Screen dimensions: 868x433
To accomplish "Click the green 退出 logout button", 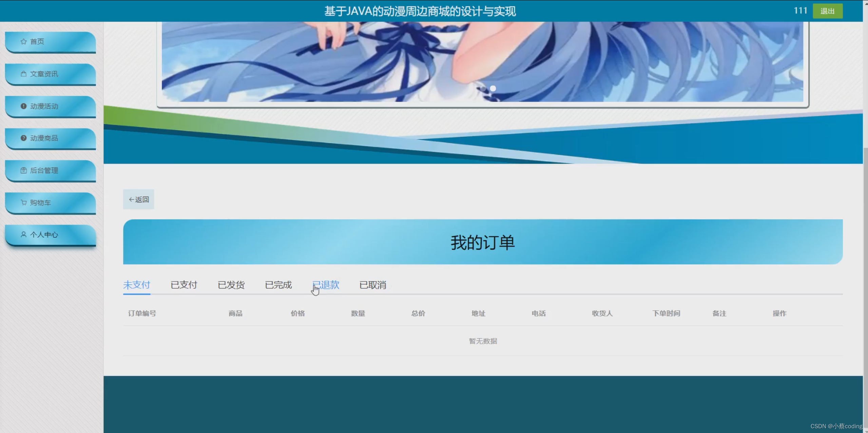I will coord(828,11).
